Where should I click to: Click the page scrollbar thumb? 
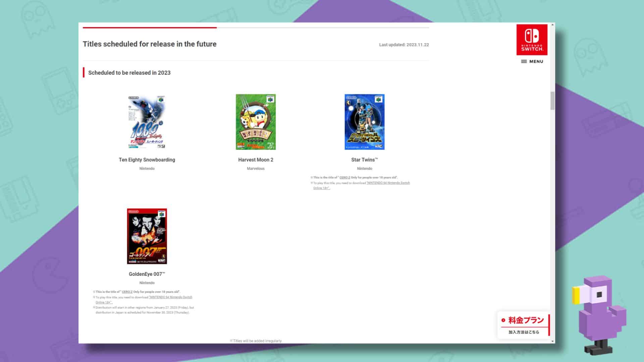point(552,101)
